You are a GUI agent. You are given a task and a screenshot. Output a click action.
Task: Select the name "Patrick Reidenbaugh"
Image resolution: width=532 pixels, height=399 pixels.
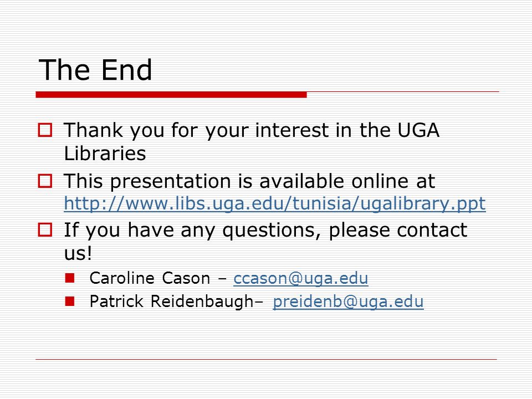click(x=171, y=301)
